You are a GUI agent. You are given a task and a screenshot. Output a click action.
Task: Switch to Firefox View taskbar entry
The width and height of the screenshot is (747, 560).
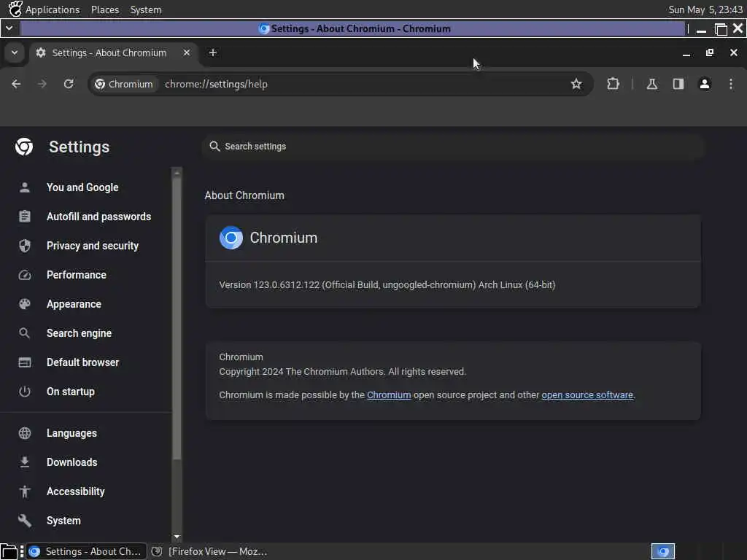209,551
